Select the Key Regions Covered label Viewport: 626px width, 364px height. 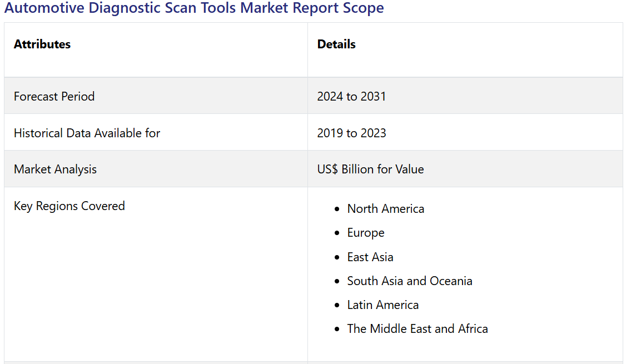69,206
